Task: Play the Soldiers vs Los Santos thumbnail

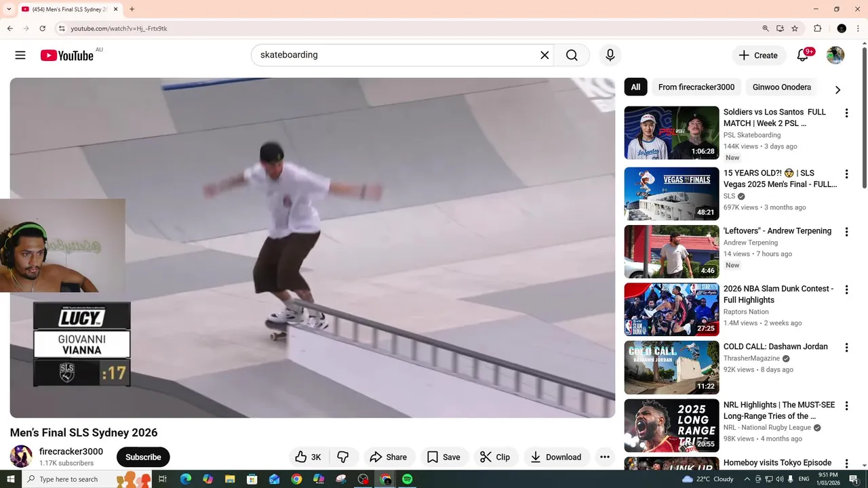Action: pyautogui.click(x=671, y=133)
